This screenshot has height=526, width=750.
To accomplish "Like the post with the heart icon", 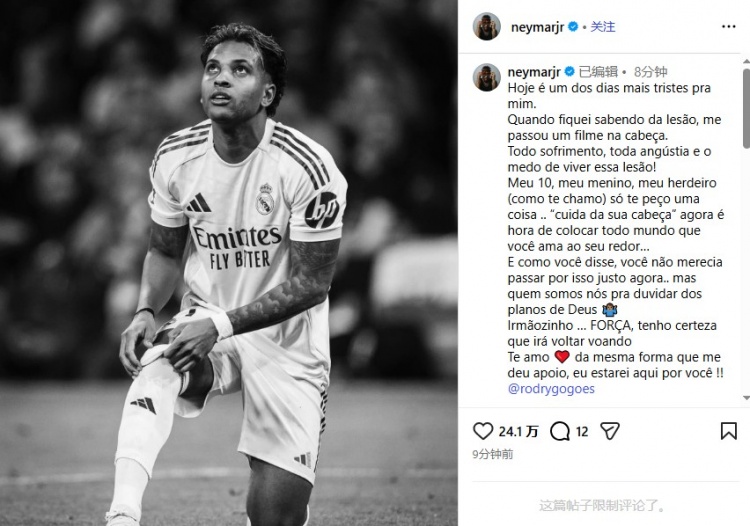I will [x=483, y=431].
